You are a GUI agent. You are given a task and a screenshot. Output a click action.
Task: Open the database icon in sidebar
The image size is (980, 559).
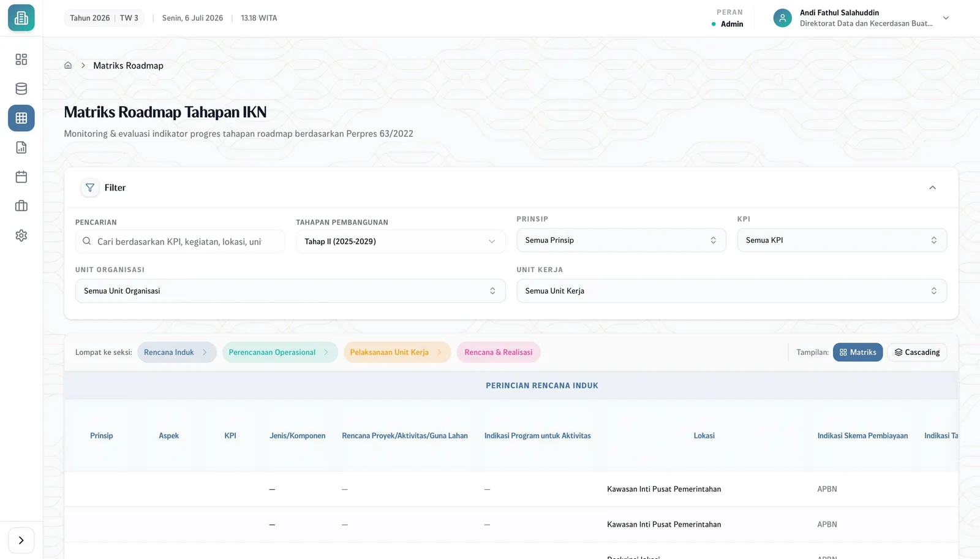[21, 89]
